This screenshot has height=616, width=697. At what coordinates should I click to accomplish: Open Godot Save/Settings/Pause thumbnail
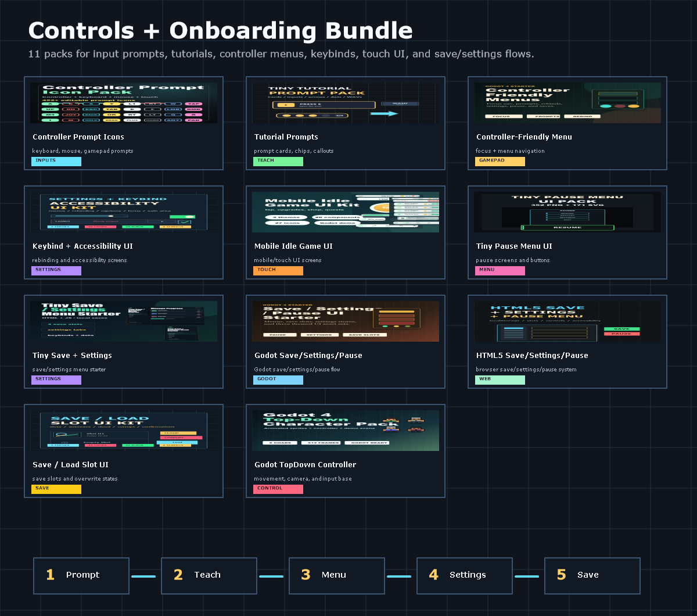(346, 321)
